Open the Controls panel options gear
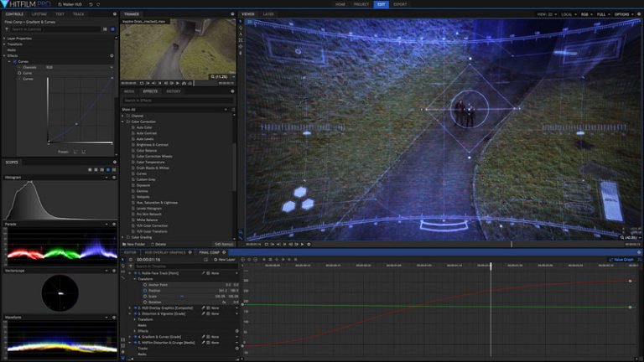This screenshot has width=644, height=362. tap(115, 14)
